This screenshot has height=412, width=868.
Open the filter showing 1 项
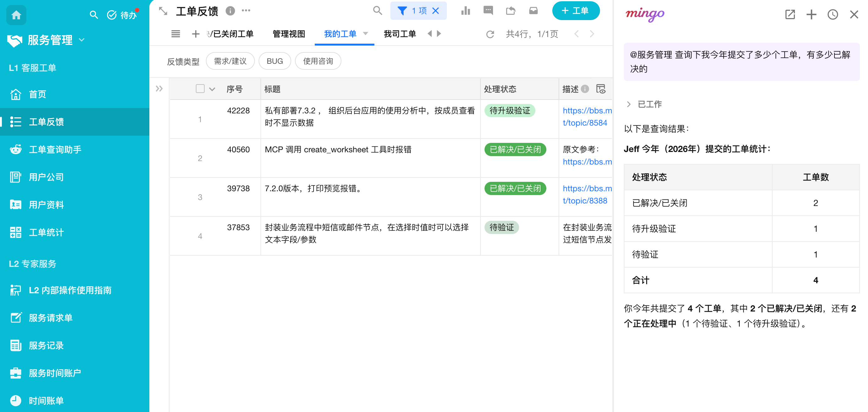(412, 11)
